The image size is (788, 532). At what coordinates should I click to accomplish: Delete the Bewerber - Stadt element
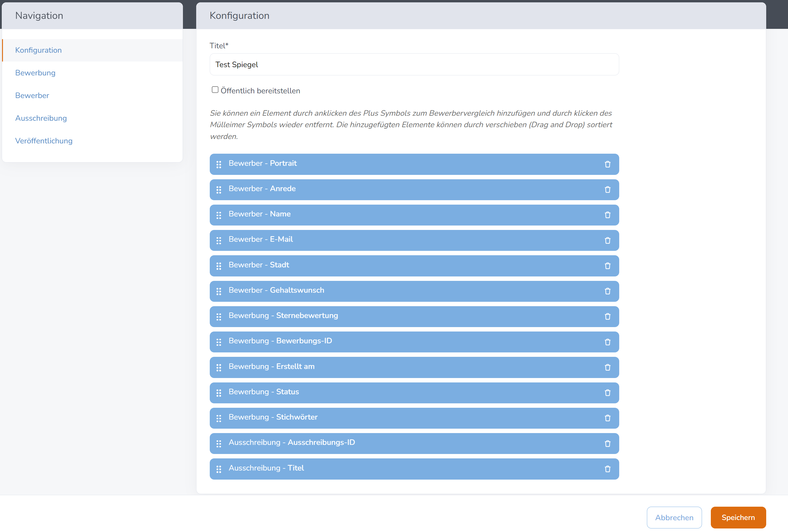[x=607, y=266]
